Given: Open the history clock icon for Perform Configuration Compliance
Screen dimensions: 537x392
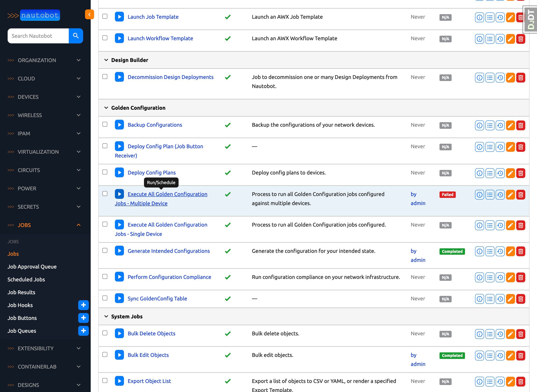Looking at the screenshot, I should pos(500,277).
